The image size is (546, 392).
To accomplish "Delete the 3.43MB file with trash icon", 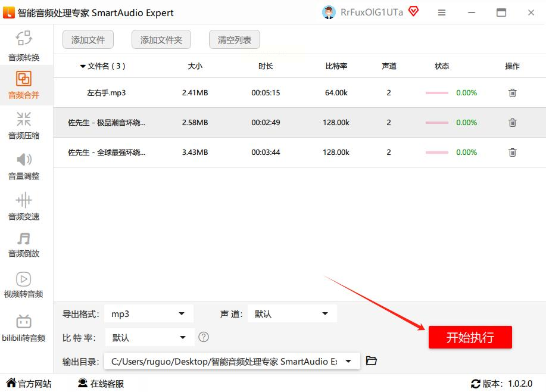I will coord(512,153).
